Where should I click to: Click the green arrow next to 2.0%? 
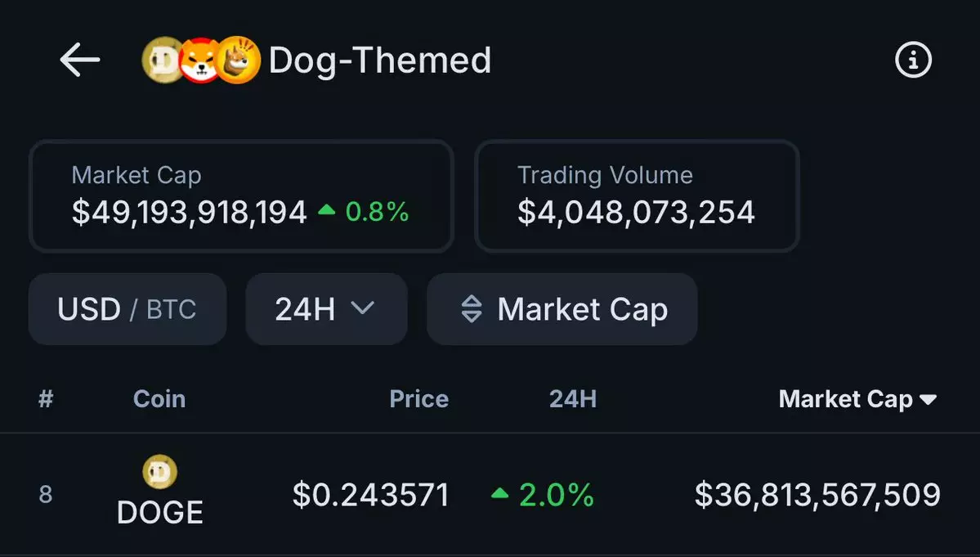499,494
